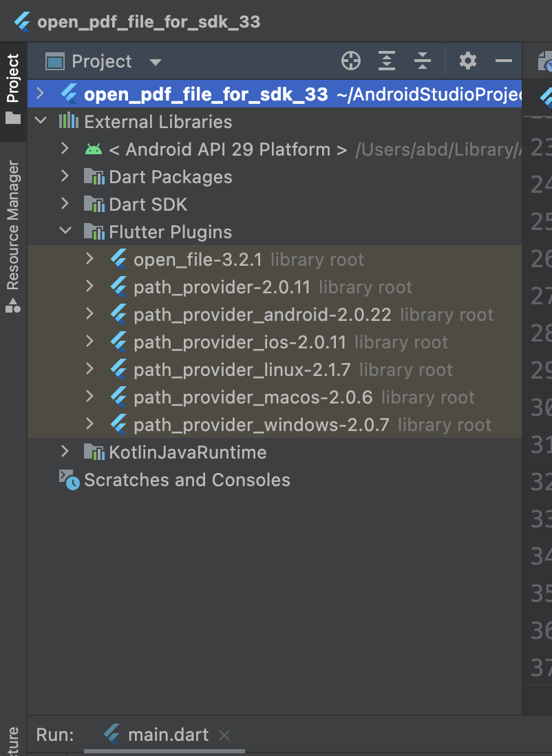Screen dimensions: 552x756
Task: Select the Scratches and Consoles row
Action: pyautogui.click(x=275, y=479)
